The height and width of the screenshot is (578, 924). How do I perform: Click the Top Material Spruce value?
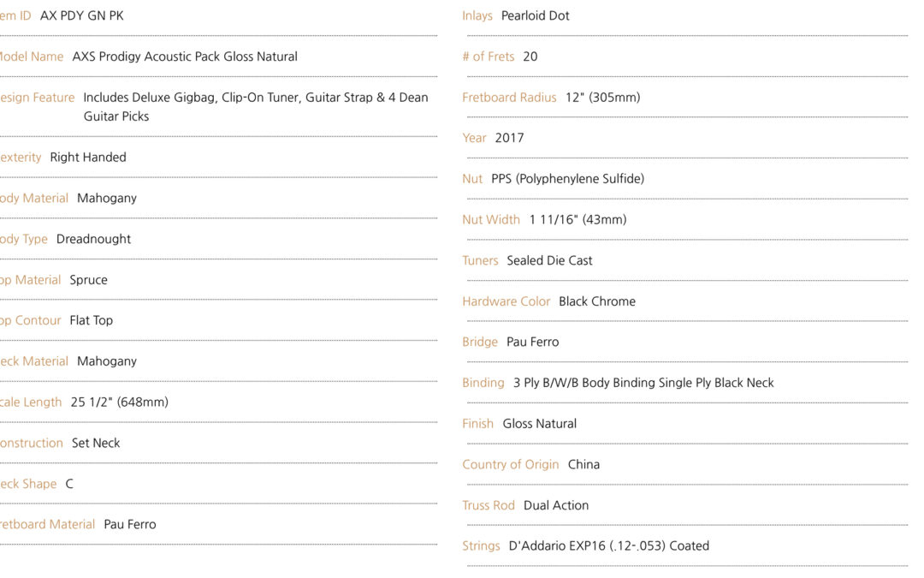[88, 280]
